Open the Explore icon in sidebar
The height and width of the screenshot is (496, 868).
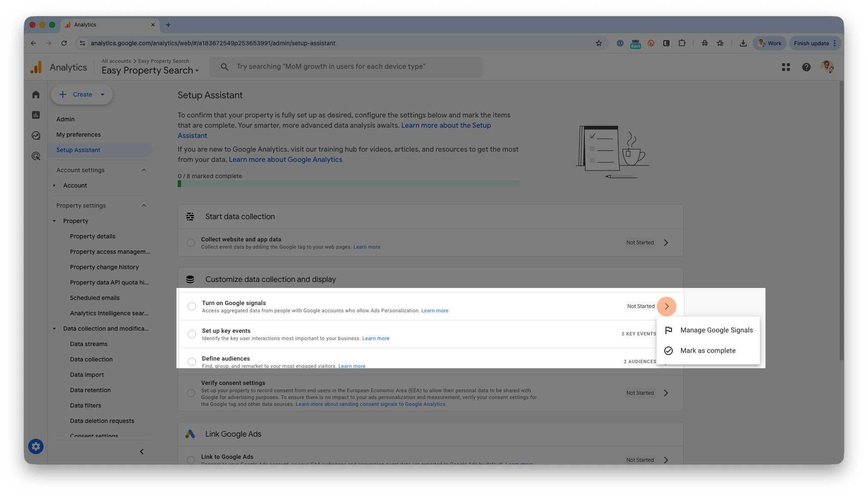point(36,135)
